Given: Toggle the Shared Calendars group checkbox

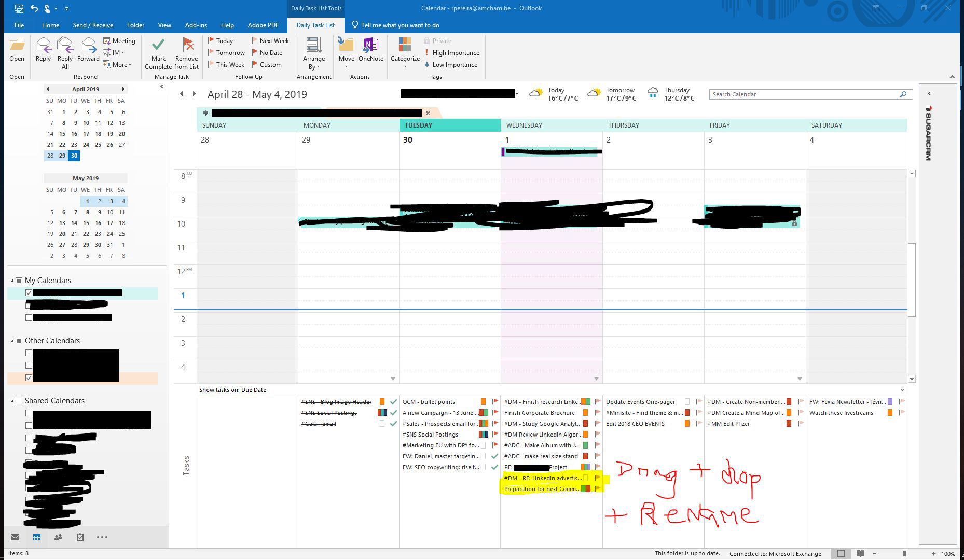Looking at the screenshot, I should pyautogui.click(x=19, y=401).
